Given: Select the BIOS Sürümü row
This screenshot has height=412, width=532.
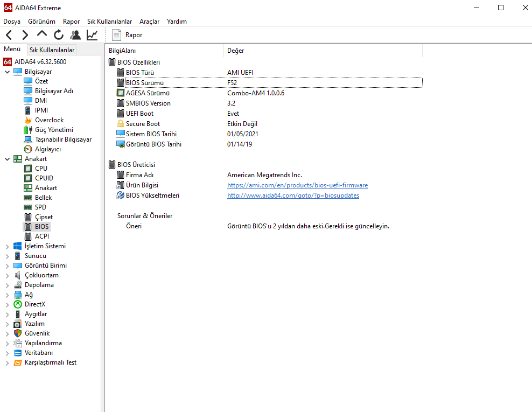Looking at the screenshot, I should pos(269,83).
